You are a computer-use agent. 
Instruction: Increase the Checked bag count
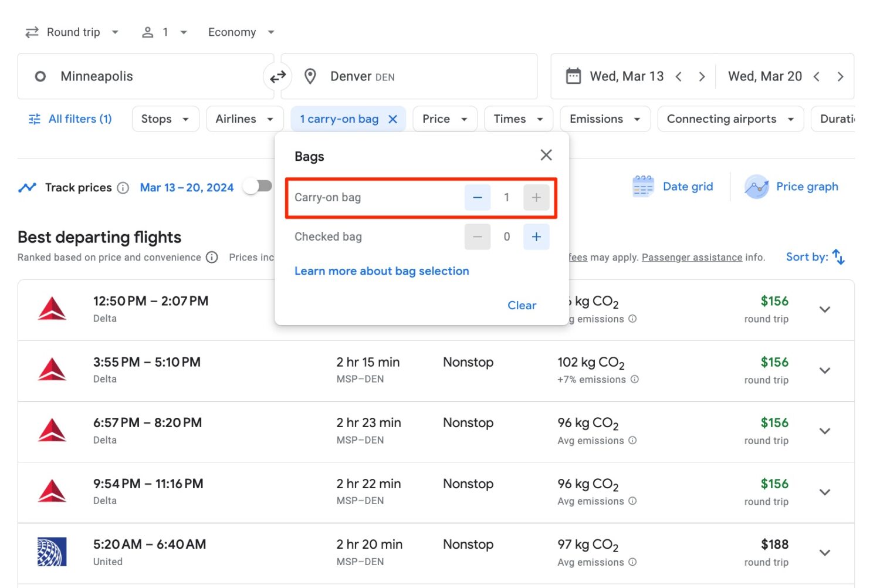(536, 236)
